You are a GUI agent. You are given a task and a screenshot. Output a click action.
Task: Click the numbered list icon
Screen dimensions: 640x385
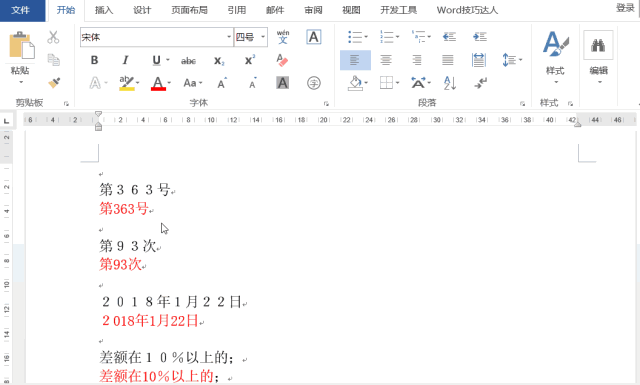[x=387, y=37]
